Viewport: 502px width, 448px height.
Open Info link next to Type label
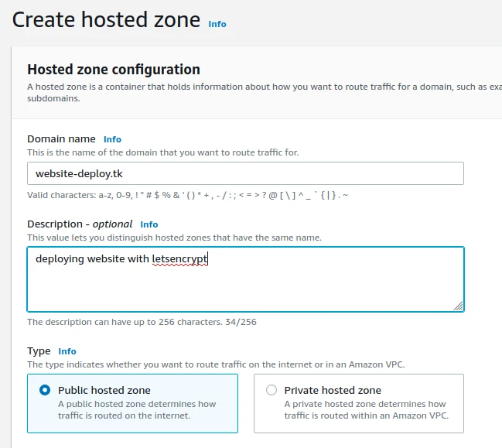click(x=67, y=351)
